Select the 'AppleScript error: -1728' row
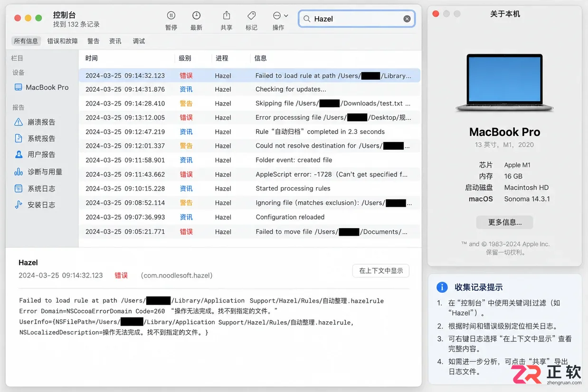The image size is (588, 392). coord(249,174)
